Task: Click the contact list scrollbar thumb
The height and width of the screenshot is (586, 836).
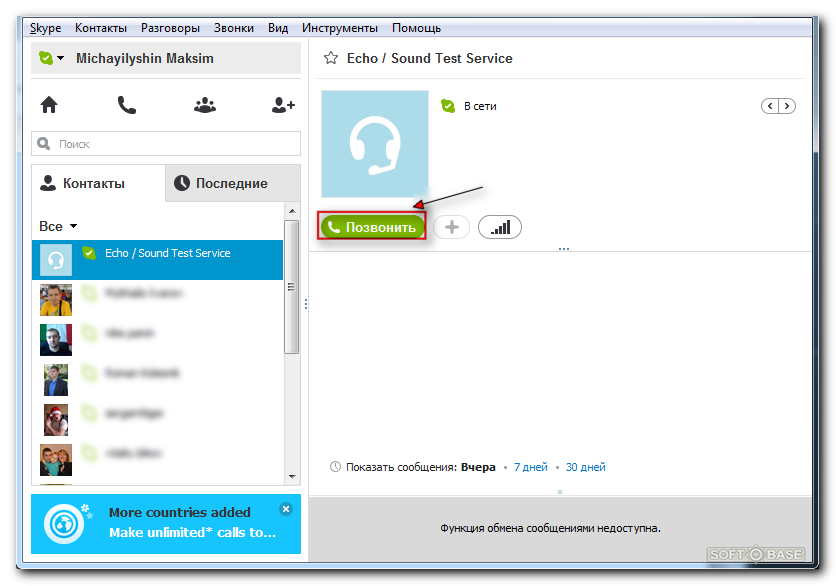Action: click(x=292, y=287)
